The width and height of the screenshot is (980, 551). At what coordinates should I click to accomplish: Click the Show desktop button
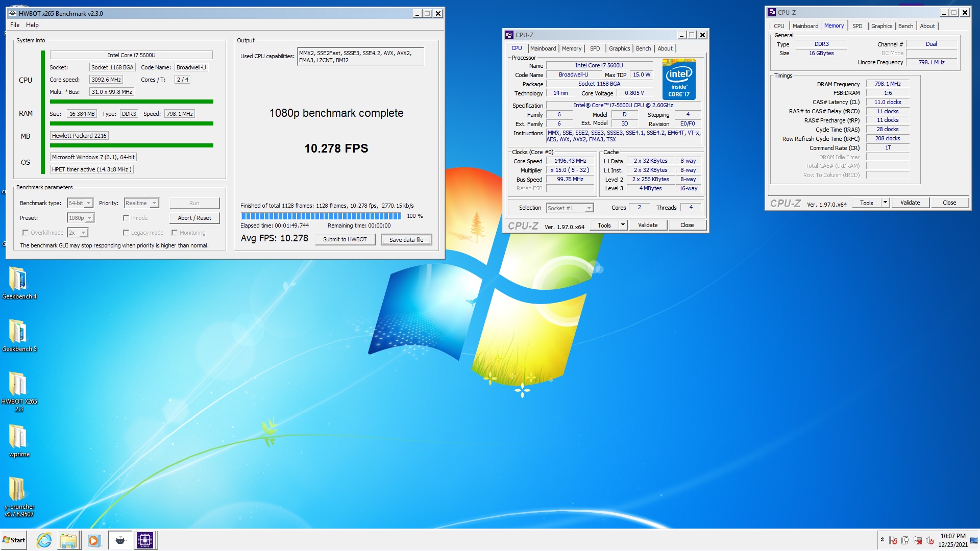[974, 540]
